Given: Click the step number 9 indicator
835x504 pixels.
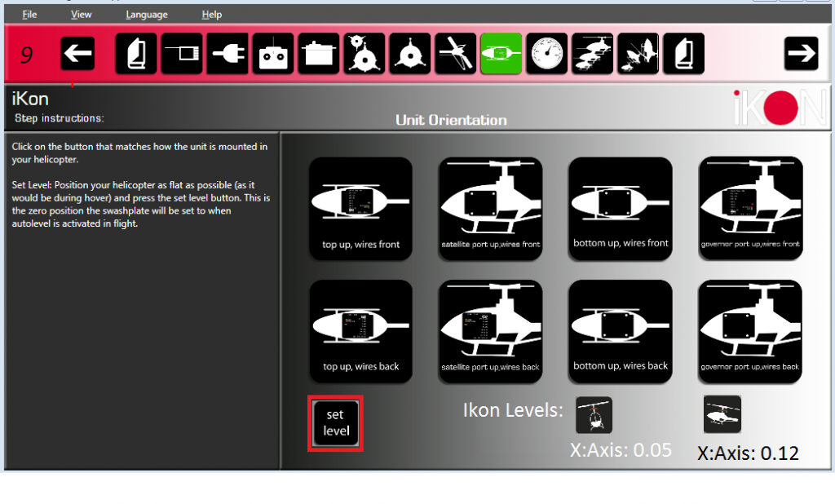Looking at the screenshot, I should pyautogui.click(x=26, y=55).
